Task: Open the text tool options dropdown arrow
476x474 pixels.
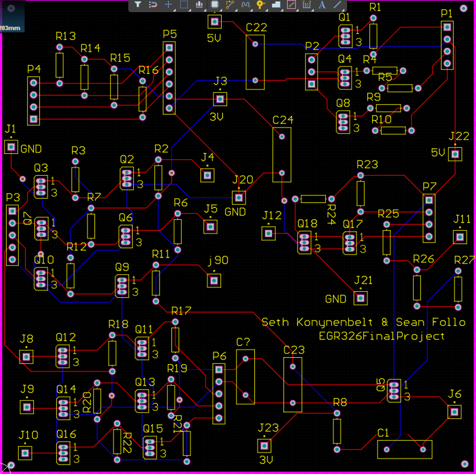Action: [x=327, y=10]
